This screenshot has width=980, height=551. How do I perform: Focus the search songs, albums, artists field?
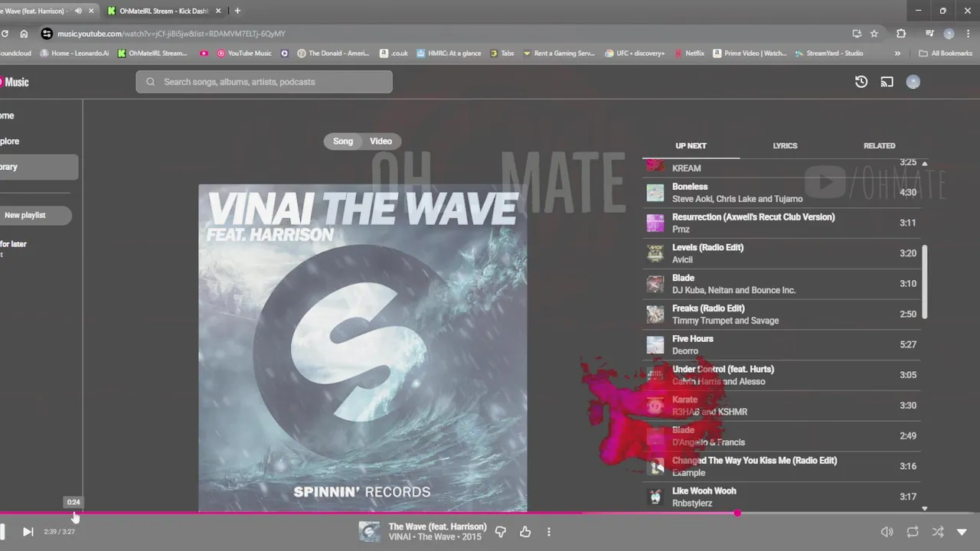(x=264, y=82)
